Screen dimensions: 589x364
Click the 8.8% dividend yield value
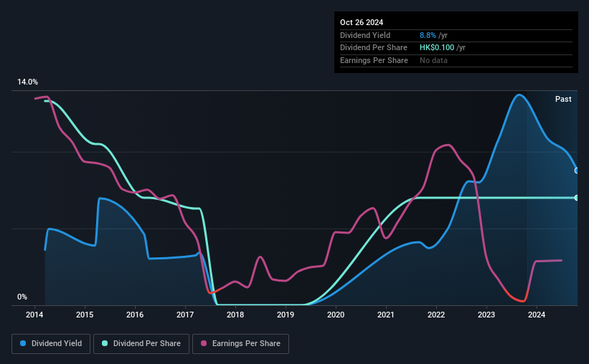point(428,35)
